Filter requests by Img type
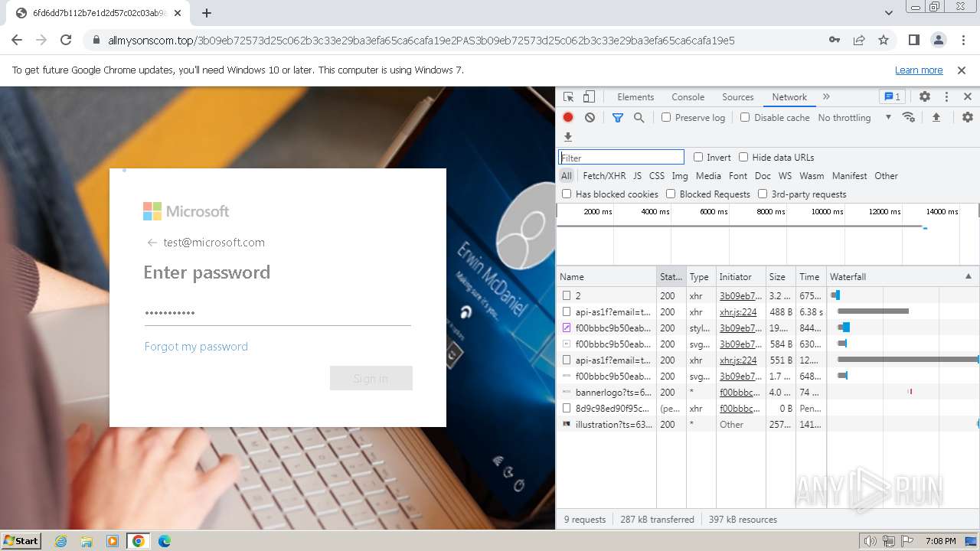Screen dimensions: 980x551 click(x=680, y=176)
